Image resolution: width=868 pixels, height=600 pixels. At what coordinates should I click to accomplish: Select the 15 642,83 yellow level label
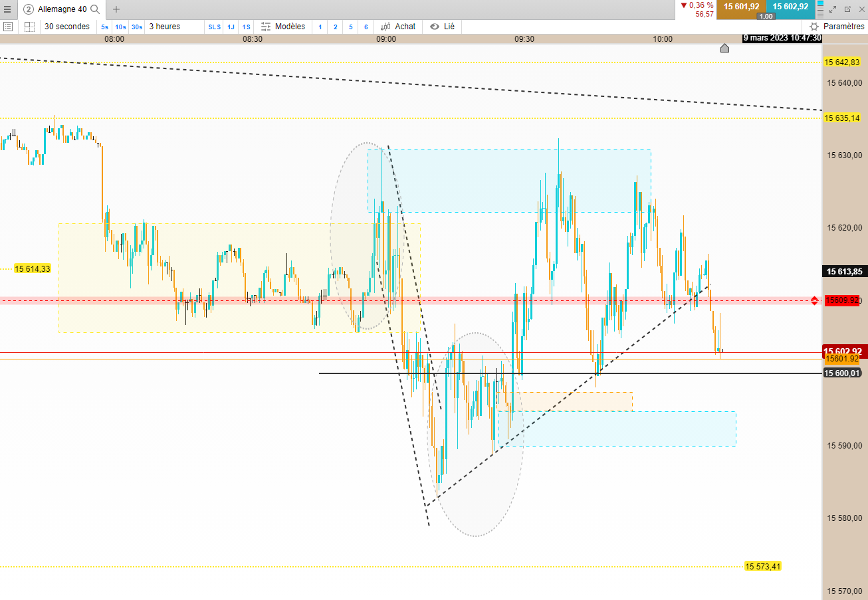(842, 62)
